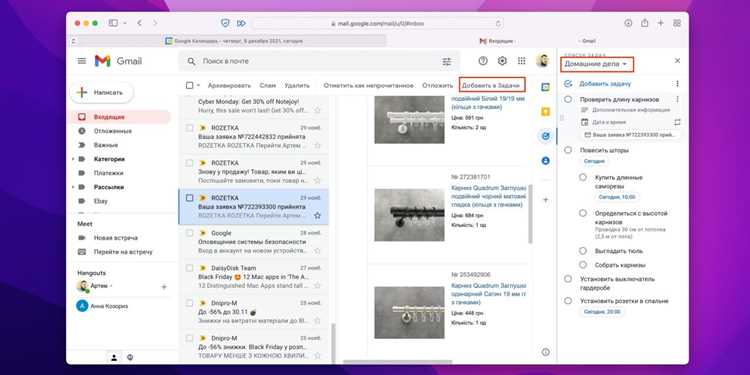Image resolution: width=750 pixels, height=375 pixels.
Task: Open Google Calendar side panel icon
Action: click(x=545, y=87)
